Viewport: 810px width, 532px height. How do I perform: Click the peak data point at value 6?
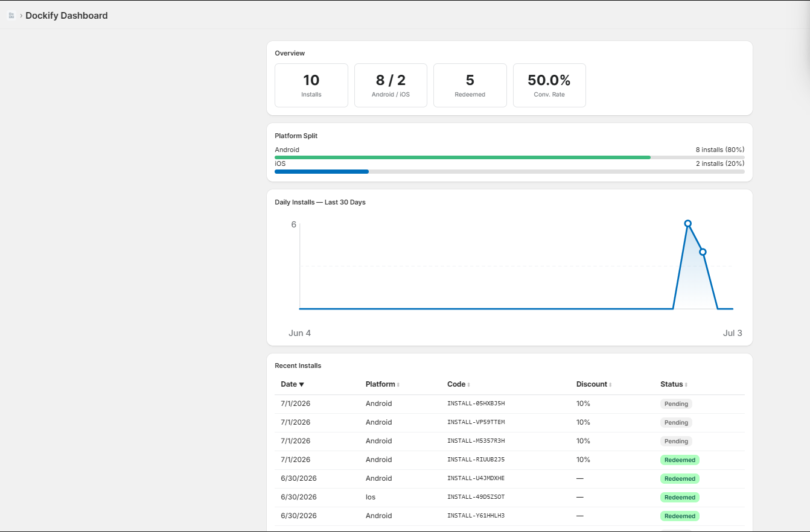click(687, 223)
